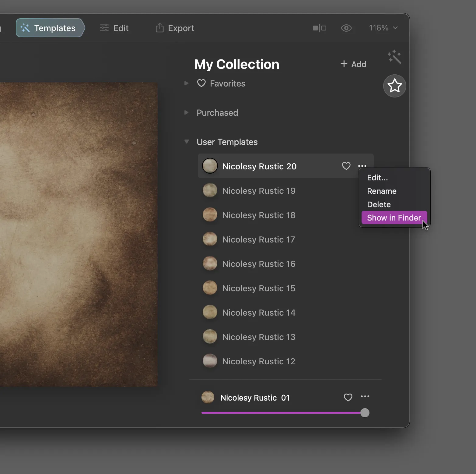Favorite Nicolesy Rustic 01 with heart
Image resolution: width=476 pixels, height=474 pixels.
348,397
